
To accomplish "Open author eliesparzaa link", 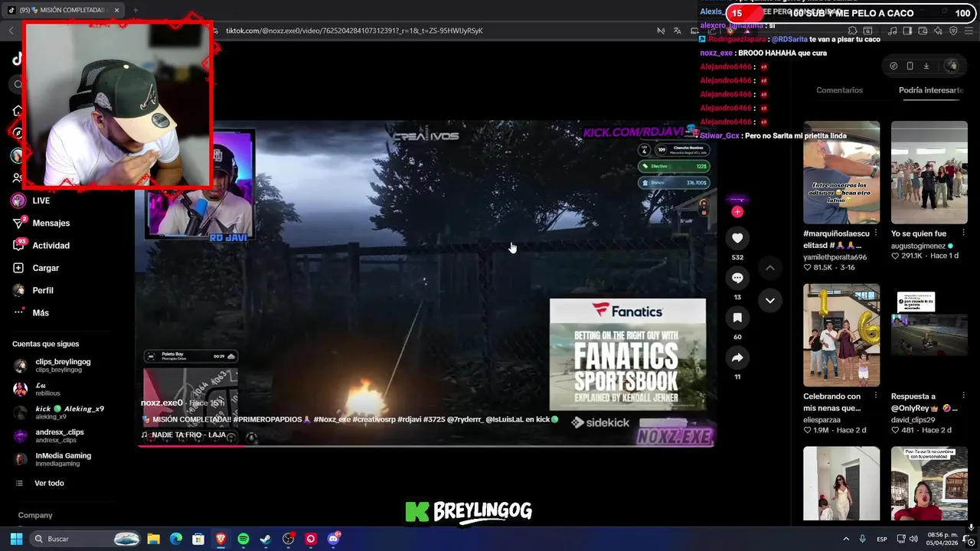I will [822, 419].
